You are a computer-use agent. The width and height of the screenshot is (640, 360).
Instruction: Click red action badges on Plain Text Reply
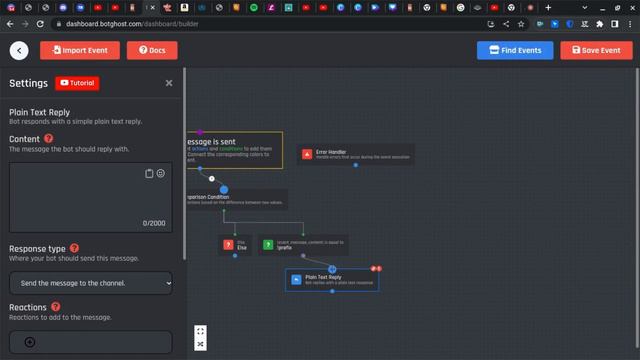click(376, 269)
